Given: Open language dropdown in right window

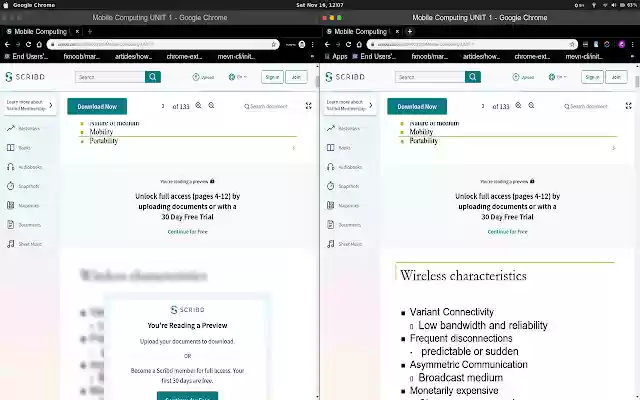Looking at the screenshot, I should tap(558, 77).
